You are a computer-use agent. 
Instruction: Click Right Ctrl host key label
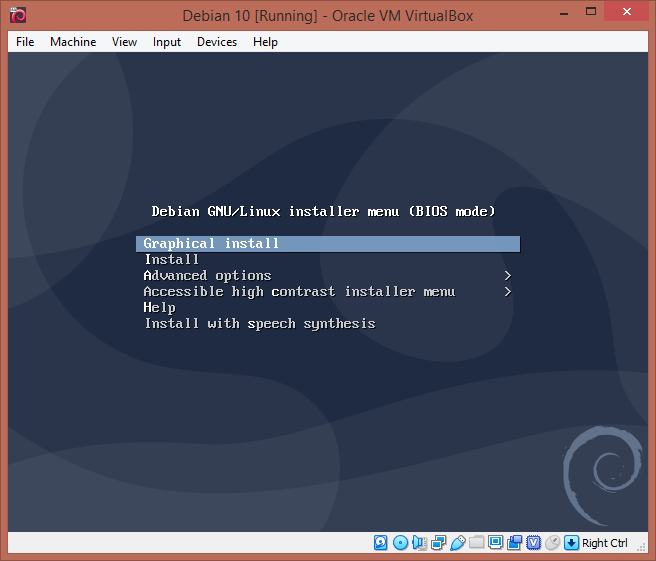pos(605,543)
